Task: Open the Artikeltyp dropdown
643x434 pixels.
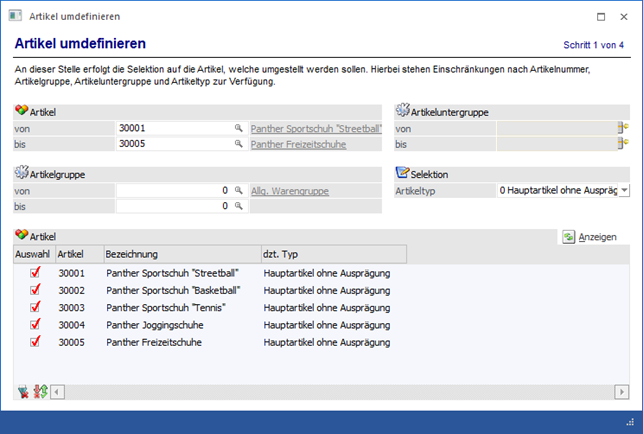Action: (624, 190)
